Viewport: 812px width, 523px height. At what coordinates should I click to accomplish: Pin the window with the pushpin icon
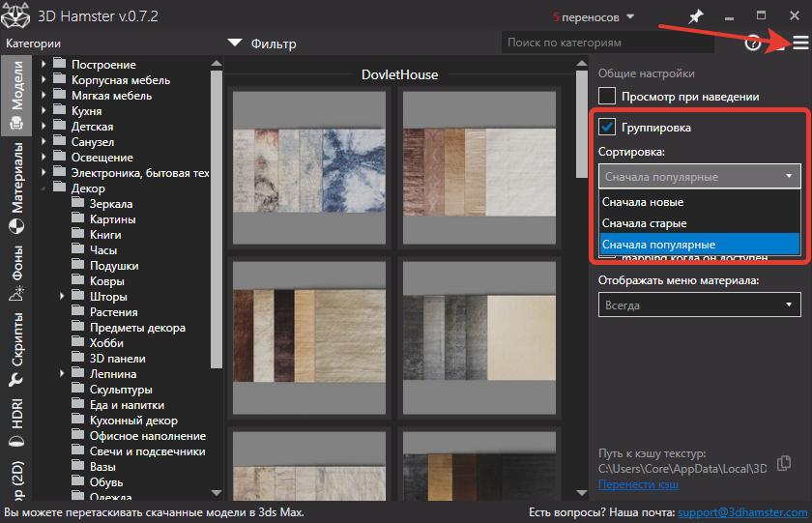point(695,16)
